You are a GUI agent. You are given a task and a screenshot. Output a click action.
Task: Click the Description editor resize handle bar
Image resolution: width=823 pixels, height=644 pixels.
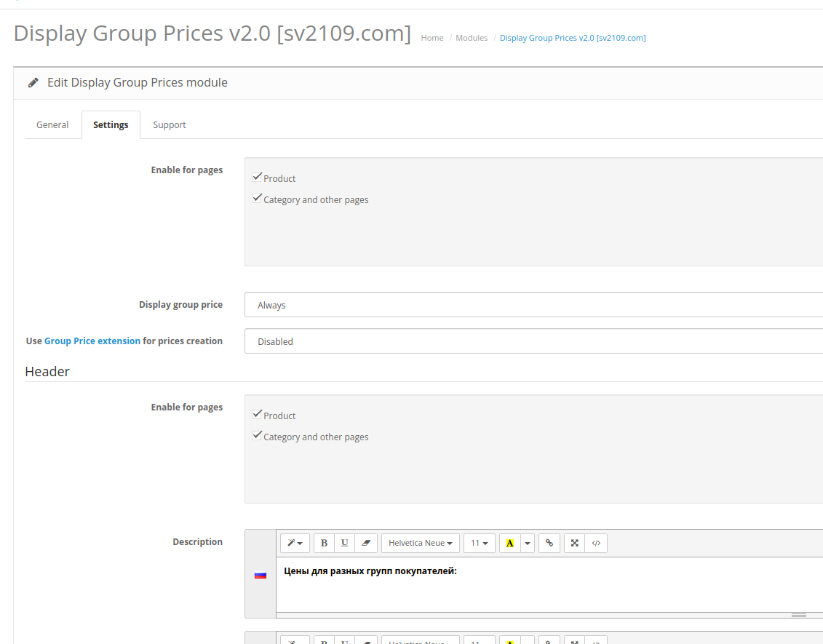(x=549, y=615)
